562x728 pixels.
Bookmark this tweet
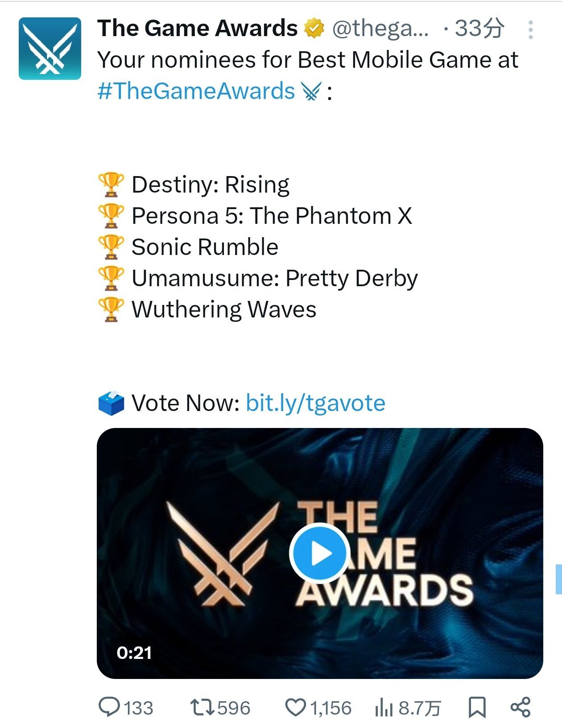pos(477,707)
